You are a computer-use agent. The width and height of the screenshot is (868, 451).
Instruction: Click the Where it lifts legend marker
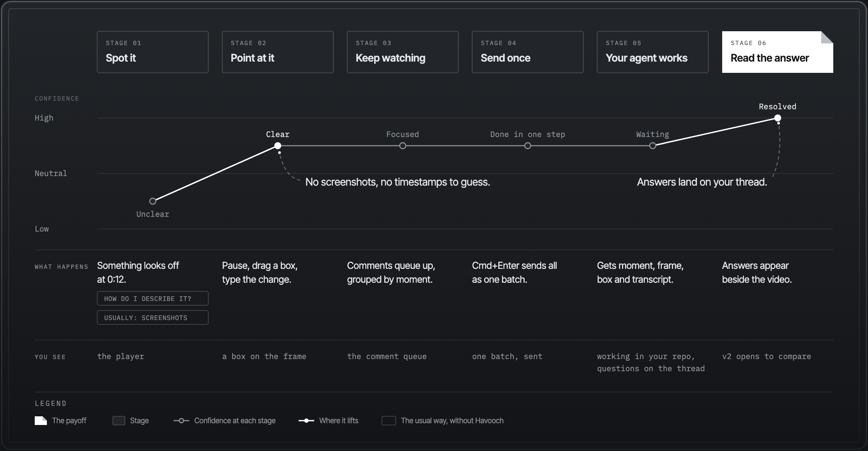point(306,421)
